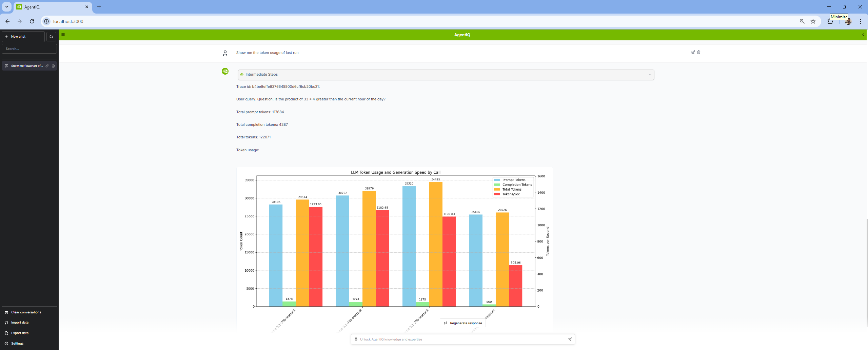Click the page vertical scrollbar
868x350 pixels.
[866, 271]
